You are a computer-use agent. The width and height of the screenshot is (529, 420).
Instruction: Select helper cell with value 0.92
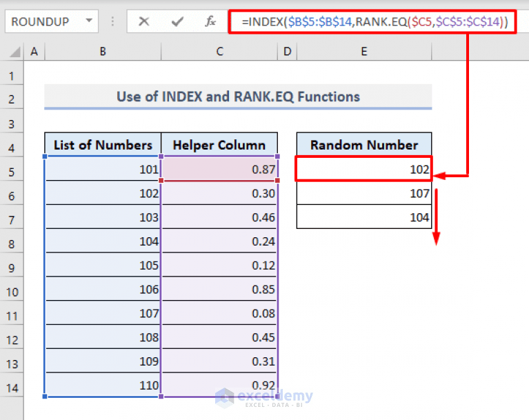[x=219, y=385]
